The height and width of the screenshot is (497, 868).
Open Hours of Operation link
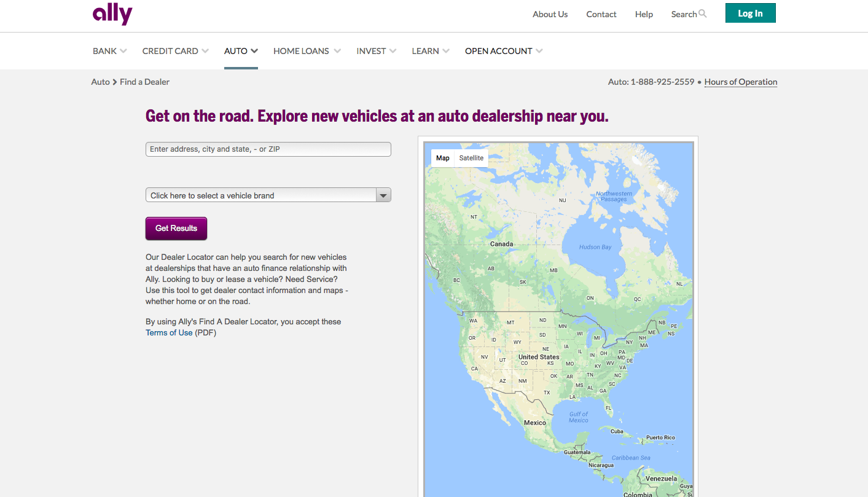click(x=740, y=82)
